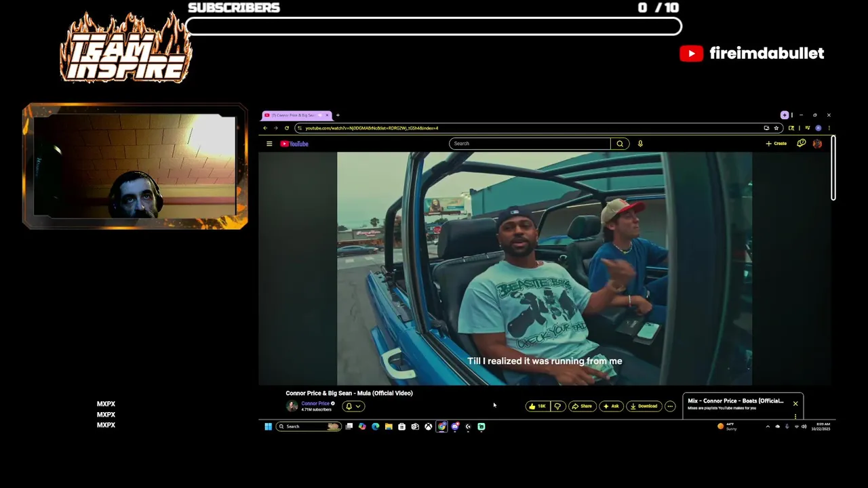Screen dimensions: 868x488
Task: Bookmark this page with the star icon
Action: 776,128
